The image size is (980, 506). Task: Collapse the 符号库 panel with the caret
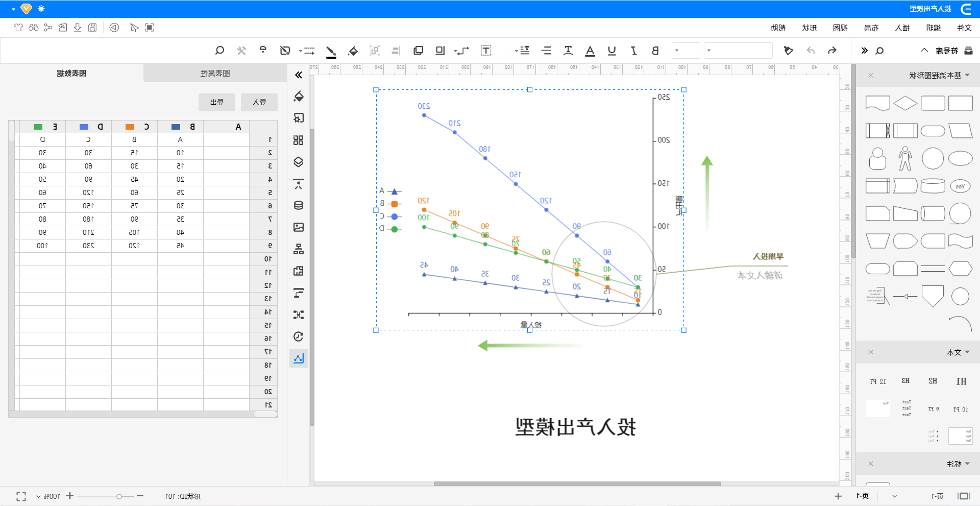point(924,50)
